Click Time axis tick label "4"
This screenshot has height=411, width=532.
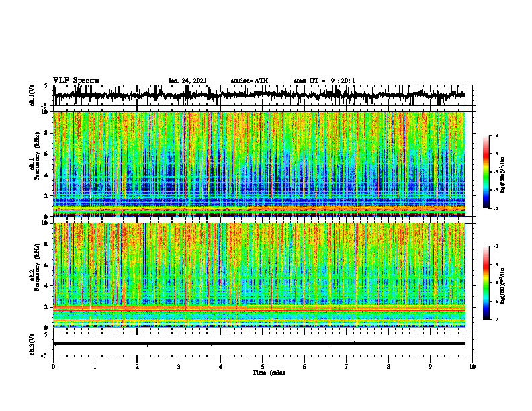(221, 367)
